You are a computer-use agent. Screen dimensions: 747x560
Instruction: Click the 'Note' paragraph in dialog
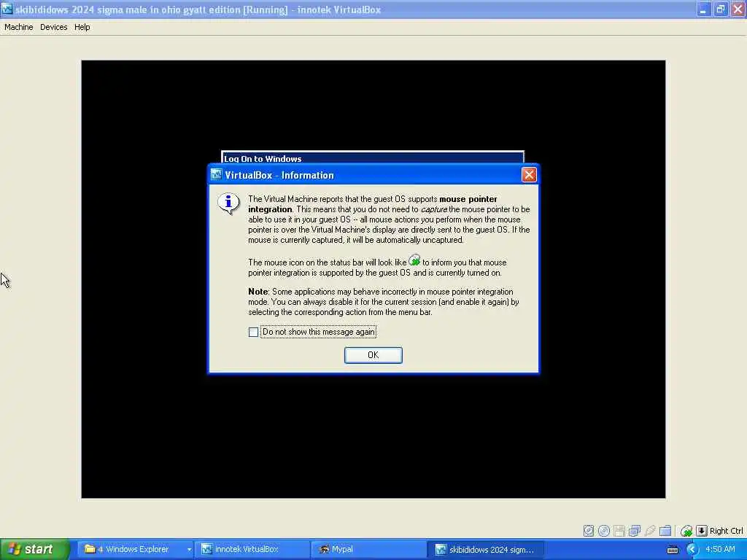point(384,302)
